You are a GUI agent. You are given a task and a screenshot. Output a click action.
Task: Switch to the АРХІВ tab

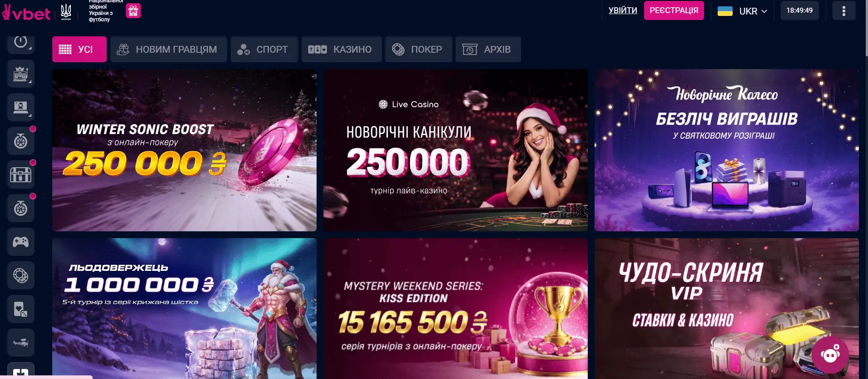coord(488,49)
